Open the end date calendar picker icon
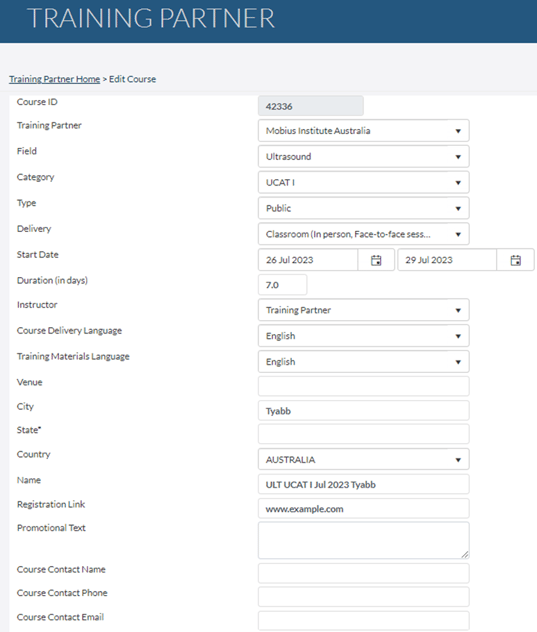 [515, 260]
